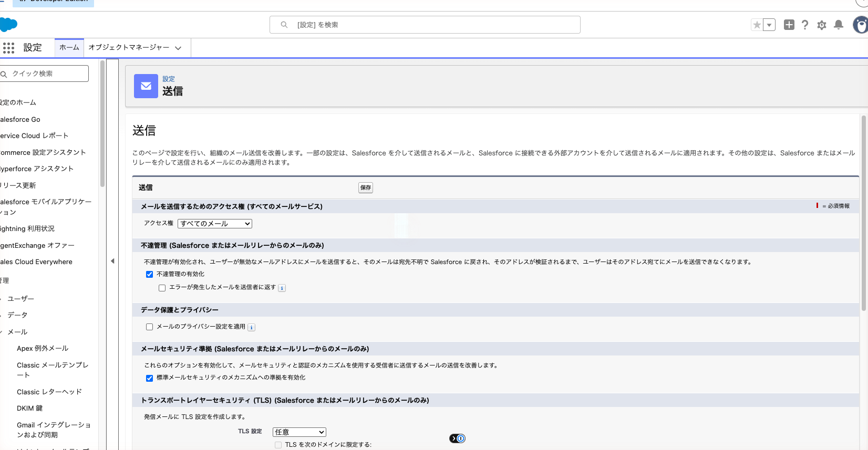Click the favorites star icon
Viewport: 868px width, 450px height.
(x=757, y=25)
